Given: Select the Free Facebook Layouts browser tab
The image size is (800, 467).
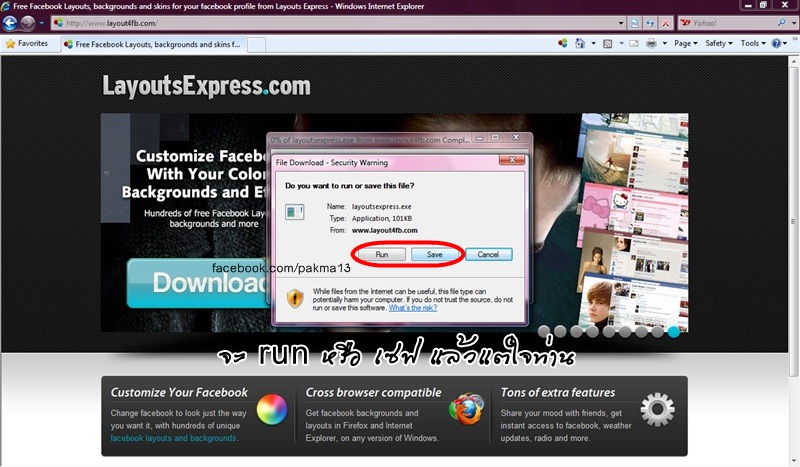Looking at the screenshot, I should point(153,44).
